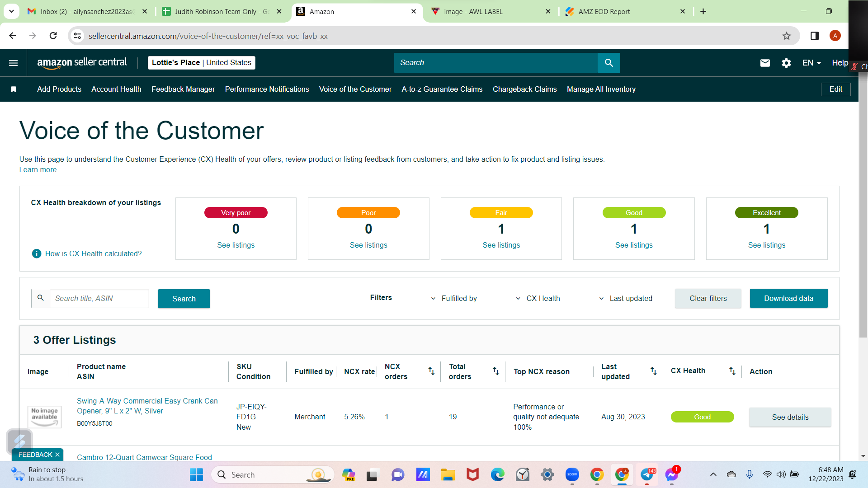Open Performance Notifications menu item
868x488 pixels.
(x=267, y=89)
